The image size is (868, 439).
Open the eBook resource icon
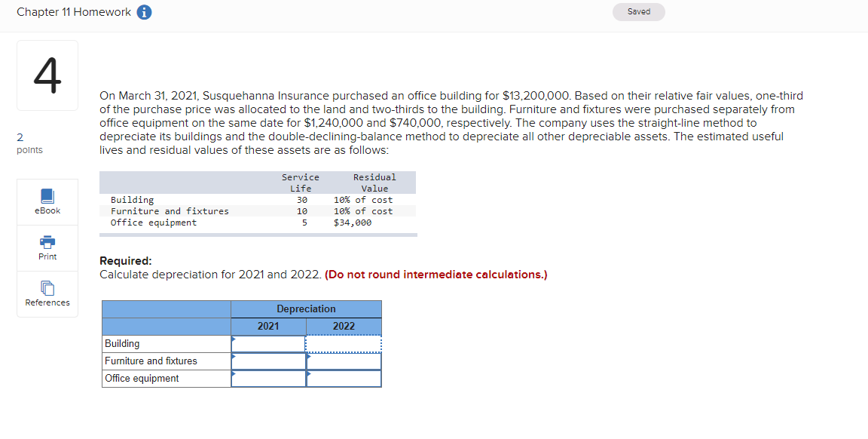coord(47,196)
